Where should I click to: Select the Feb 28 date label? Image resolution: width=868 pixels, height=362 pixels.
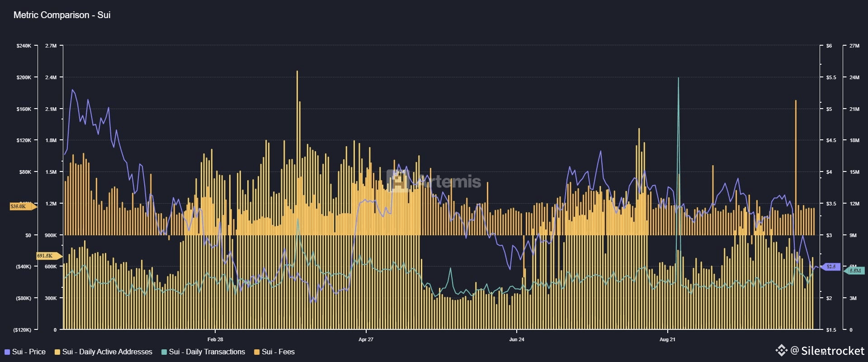click(215, 339)
